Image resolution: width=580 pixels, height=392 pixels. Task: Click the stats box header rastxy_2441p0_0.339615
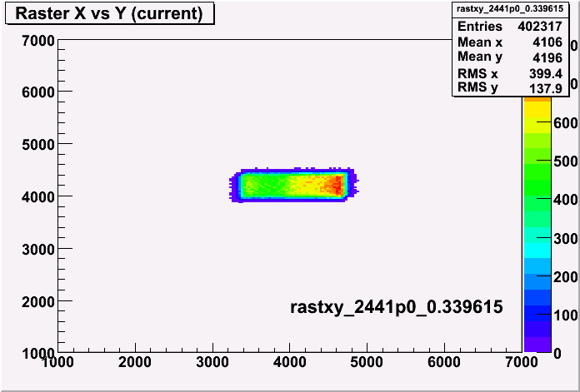click(510, 10)
